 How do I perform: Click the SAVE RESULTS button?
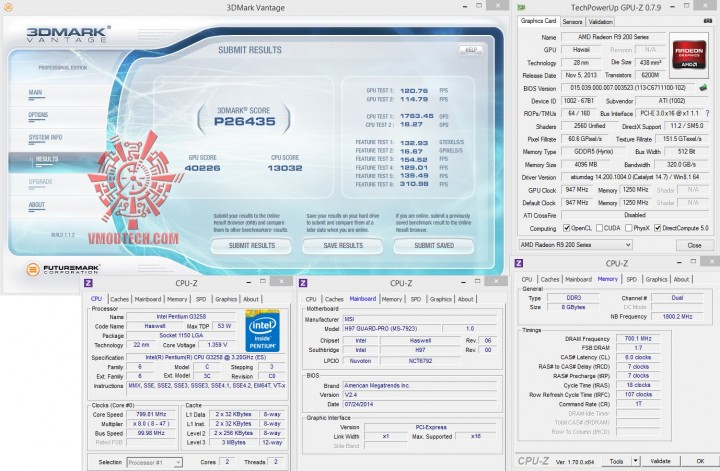click(343, 246)
